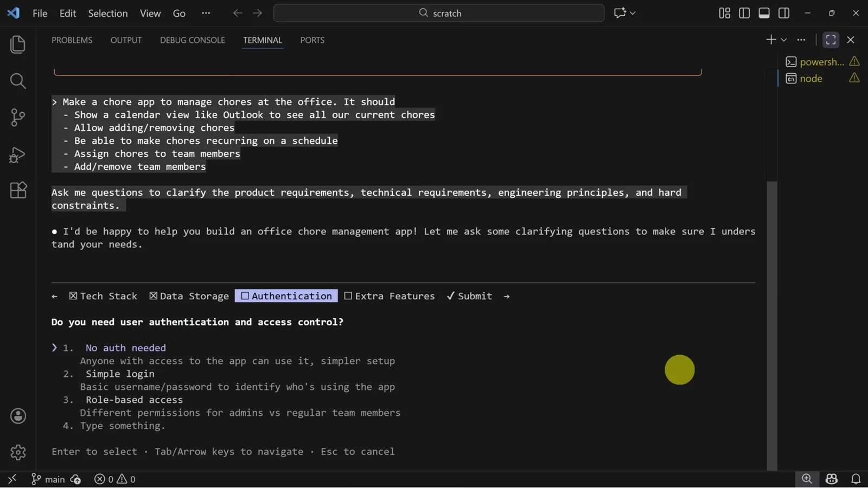The width and height of the screenshot is (868, 488).
Task: Click the zoom icon in status bar
Action: (x=807, y=479)
